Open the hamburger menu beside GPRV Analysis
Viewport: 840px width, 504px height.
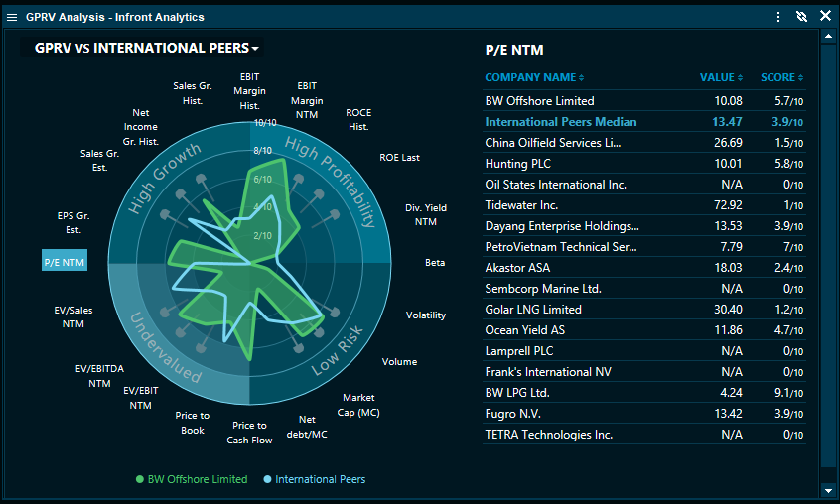point(12,17)
